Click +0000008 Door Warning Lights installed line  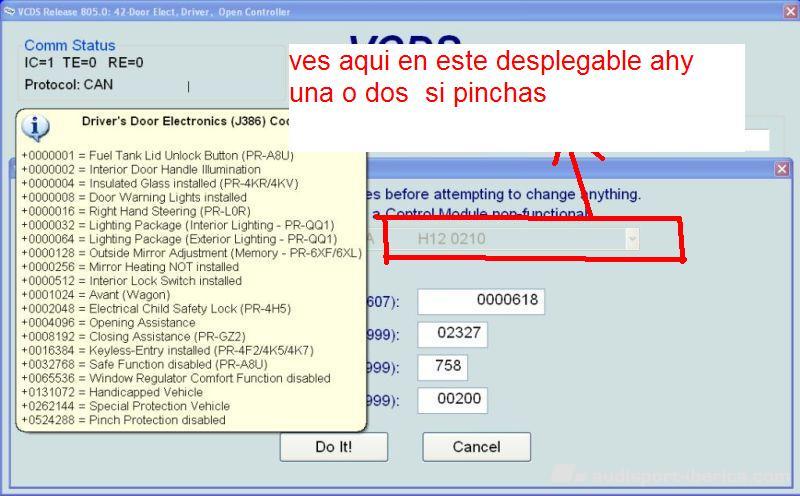tap(134, 197)
